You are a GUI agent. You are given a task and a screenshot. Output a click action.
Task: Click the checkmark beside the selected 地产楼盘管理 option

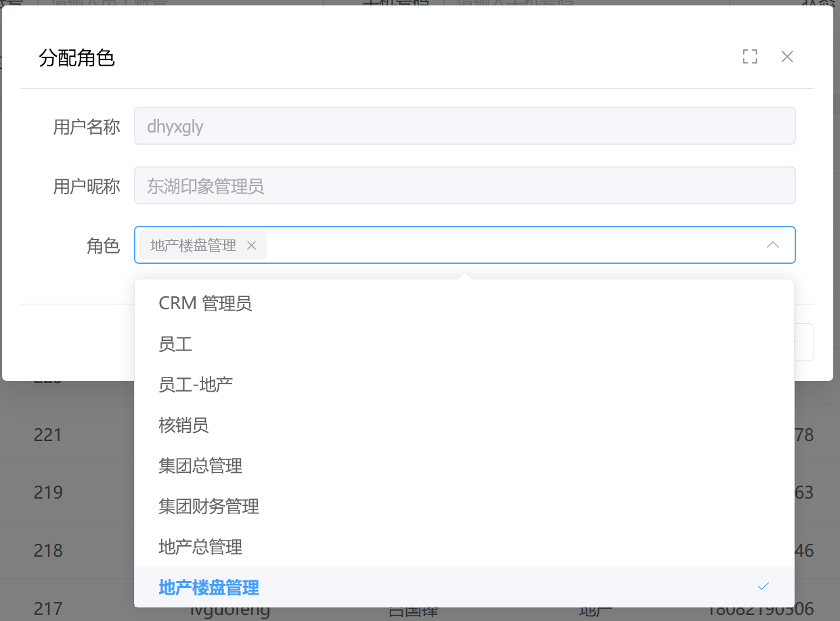pyautogui.click(x=763, y=586)
